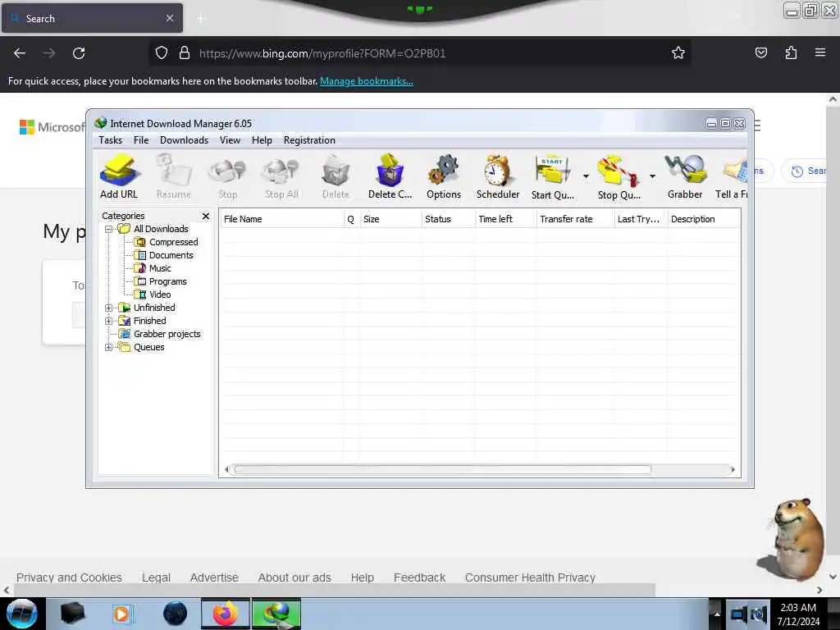Click the Privacy and Cookies footer link
The width and height of the screenshot is (840, 630).
coord(69,577)
